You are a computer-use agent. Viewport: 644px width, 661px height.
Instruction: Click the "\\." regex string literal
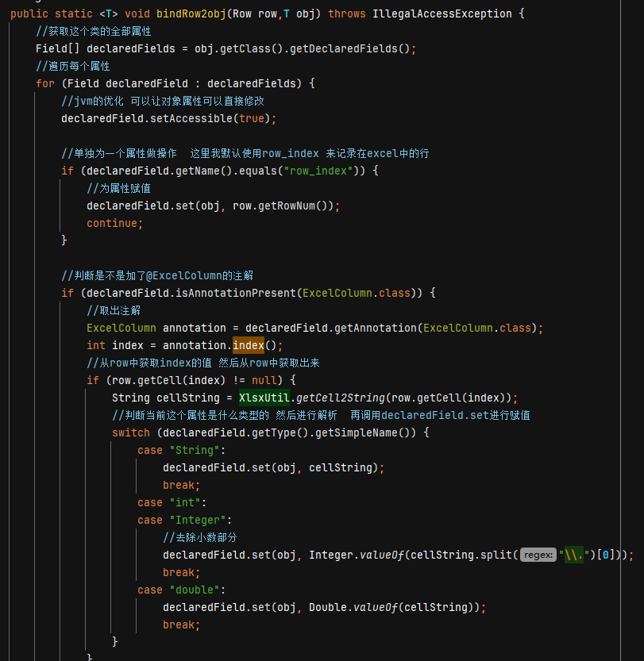click(573, 555)
